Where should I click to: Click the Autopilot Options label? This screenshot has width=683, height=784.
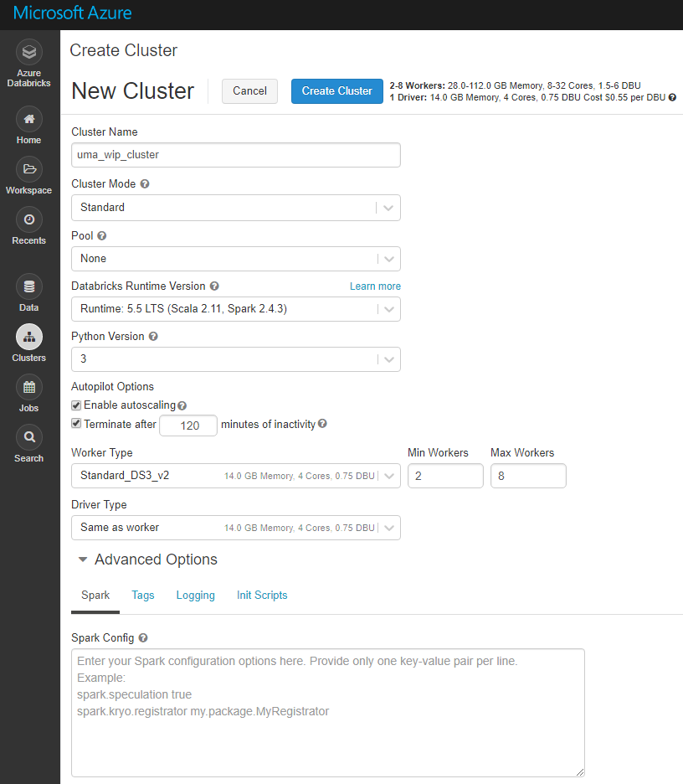pyautogui.click(x=112, y=387)
